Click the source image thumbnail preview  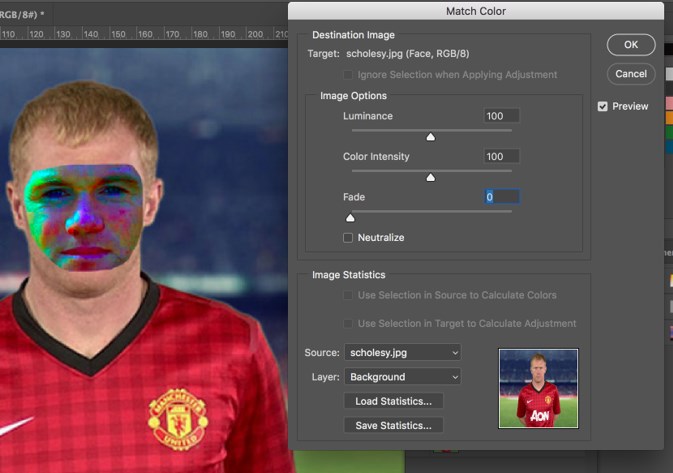click(538, 388)
